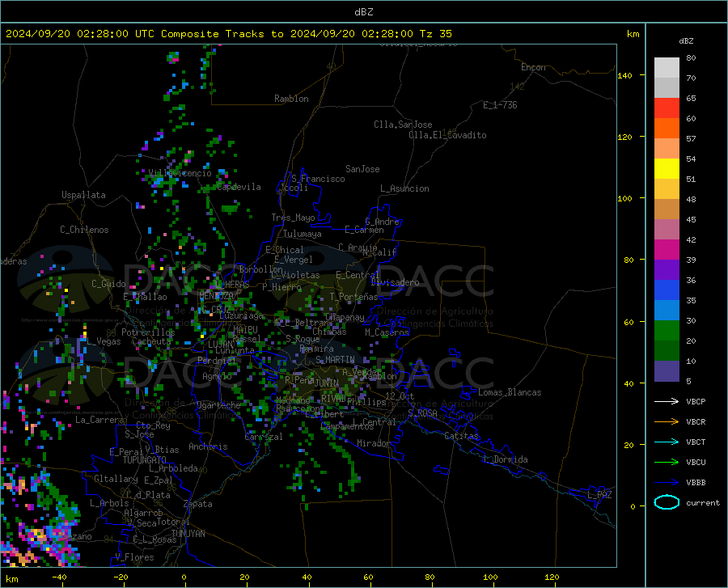Click the Catitas label
Screen dimensions: 728x588
point(461,436)
